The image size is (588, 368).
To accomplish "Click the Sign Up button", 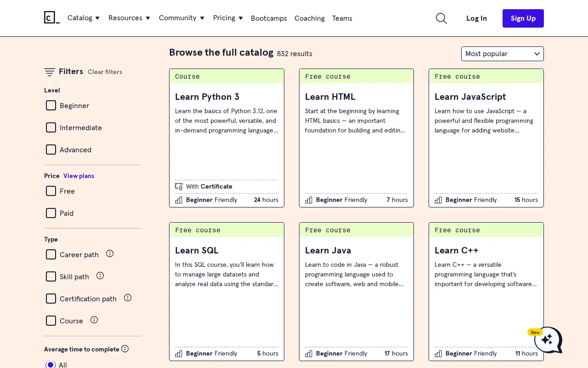I will [x=523, y=18].
